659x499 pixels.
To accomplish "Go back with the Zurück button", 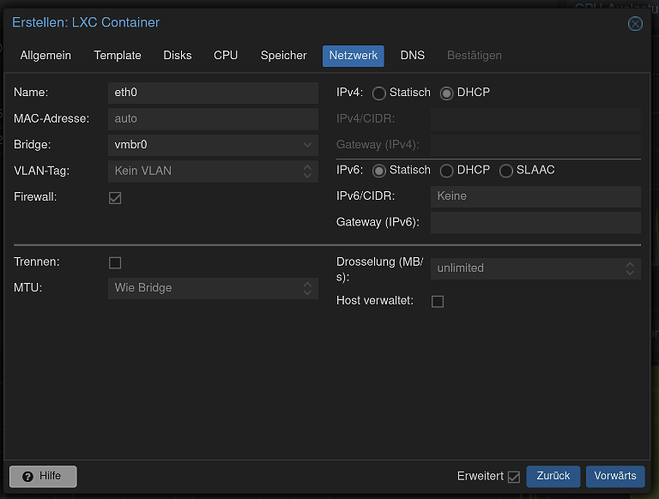I will tap(553, 476).
